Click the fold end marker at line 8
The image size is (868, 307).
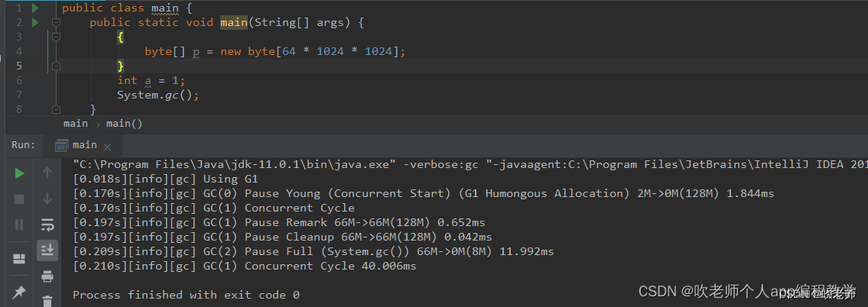click(56, 110)
